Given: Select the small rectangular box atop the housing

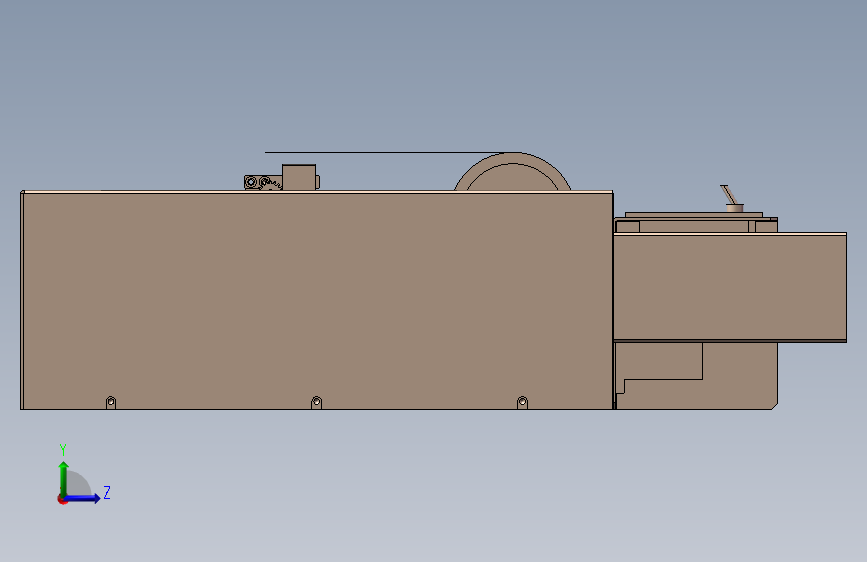Looking at the screenshot, I should (x=299, y=178).
